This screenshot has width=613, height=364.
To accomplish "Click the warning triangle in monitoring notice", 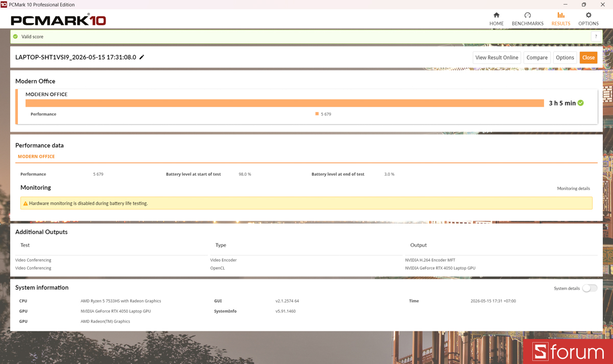I will point(26,203).
